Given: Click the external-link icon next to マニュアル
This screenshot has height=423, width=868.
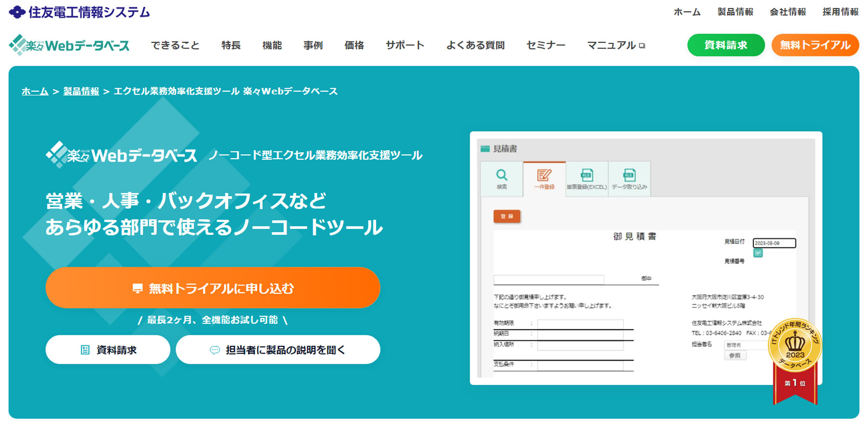Looking at the screenshot, I should pos(642,46).
